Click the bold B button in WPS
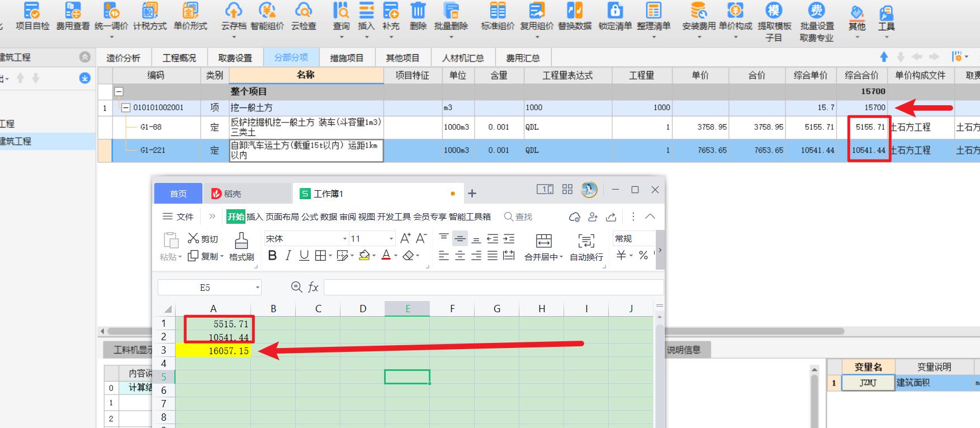Viewport: 980px width, 428px height. (x=272, y=256)
